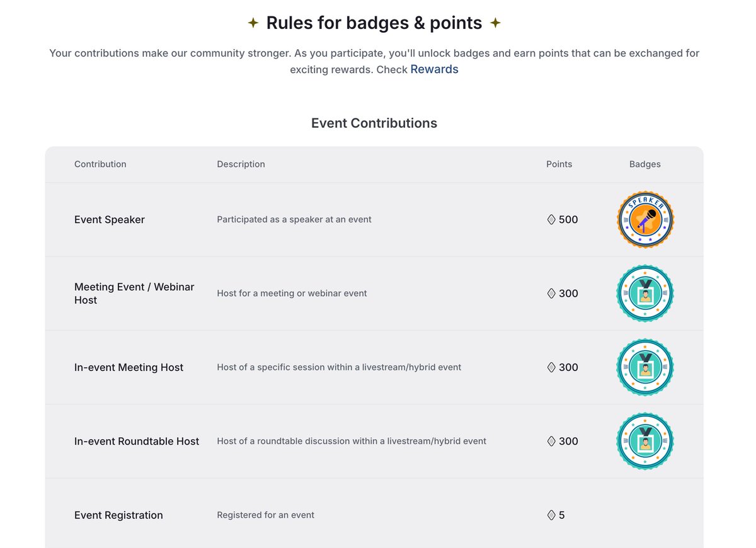Click the points diamond in Roundtable Host row
The height and width of the screenshot is (548, 756).
551,441
